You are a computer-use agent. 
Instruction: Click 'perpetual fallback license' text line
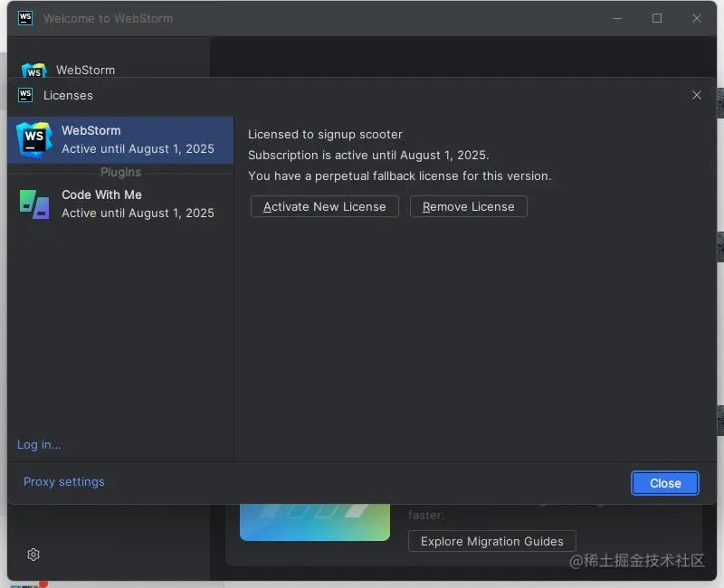click(x=400, y=175)
